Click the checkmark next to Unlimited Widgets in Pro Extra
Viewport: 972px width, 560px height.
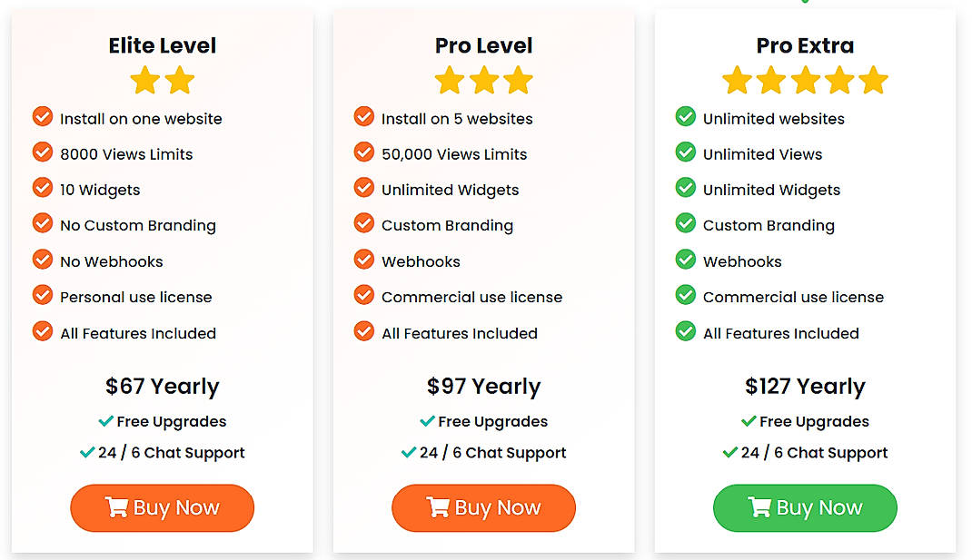[x=685, y=189]
